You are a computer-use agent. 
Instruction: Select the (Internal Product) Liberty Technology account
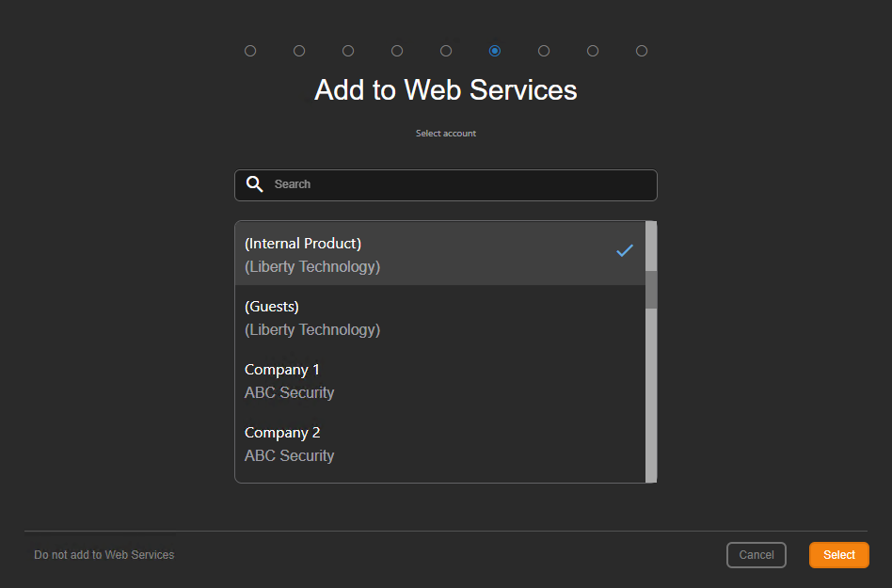tap(440, 254)
